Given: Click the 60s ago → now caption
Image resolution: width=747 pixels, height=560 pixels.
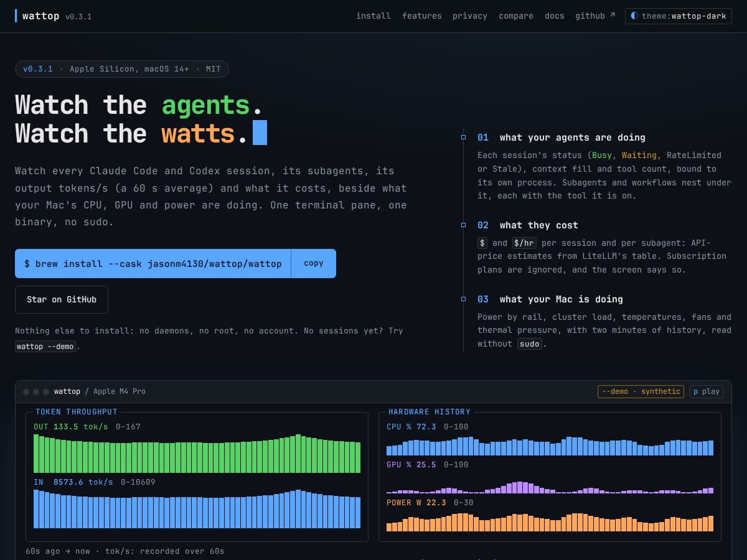Looking at the screenshot, I should point(125,551).
